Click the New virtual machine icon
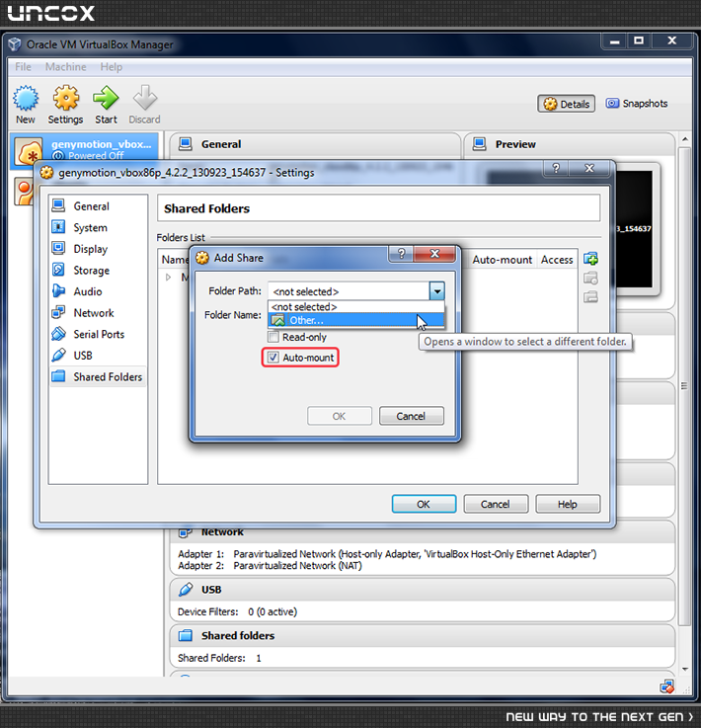Viewport: 701px width, 728px height. pos(26,98)
